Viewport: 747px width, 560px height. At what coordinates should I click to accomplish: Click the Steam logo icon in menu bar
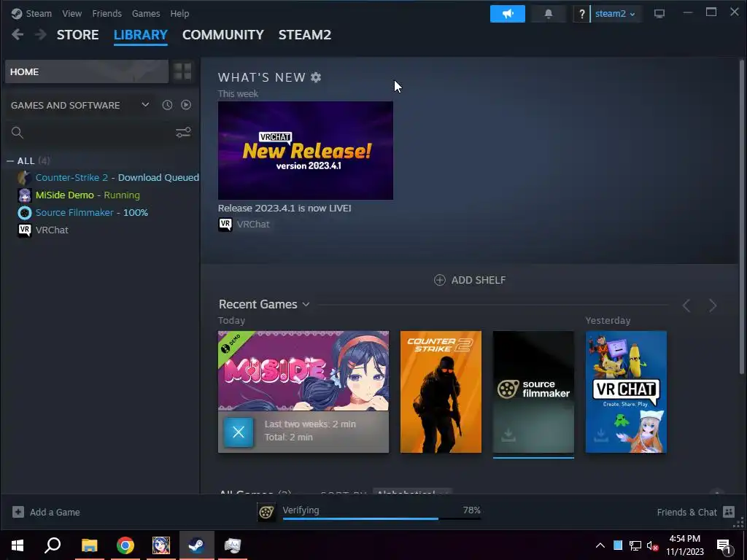click(x=17, y=13)
